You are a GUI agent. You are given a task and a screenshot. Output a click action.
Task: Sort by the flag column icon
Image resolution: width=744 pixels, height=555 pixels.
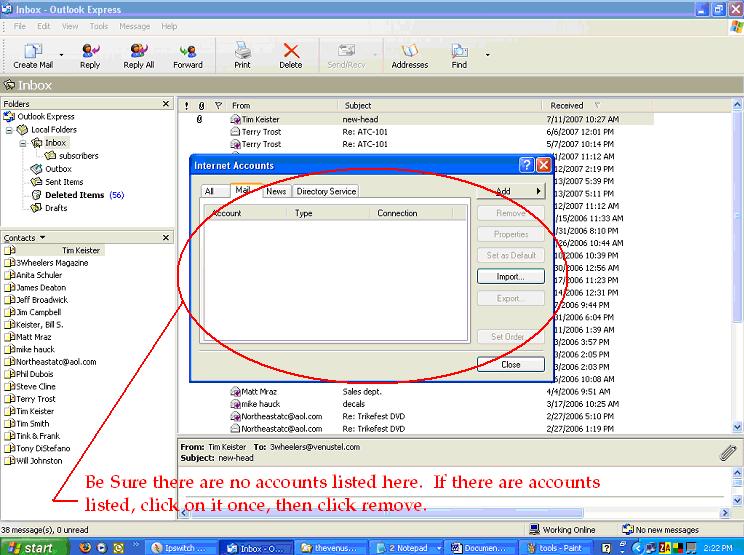click(x=218, y=105)
